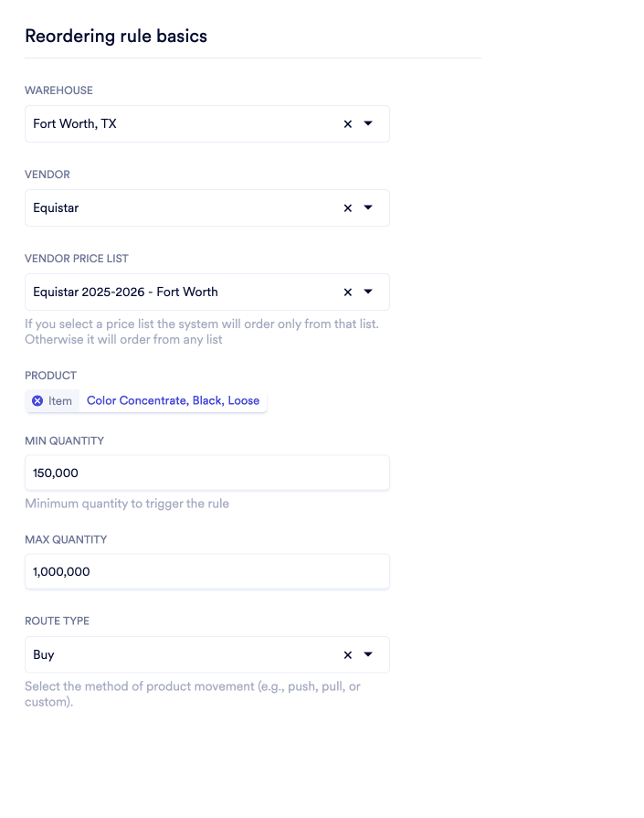Expand the Vendor Price List dropdown arrow

368,292
